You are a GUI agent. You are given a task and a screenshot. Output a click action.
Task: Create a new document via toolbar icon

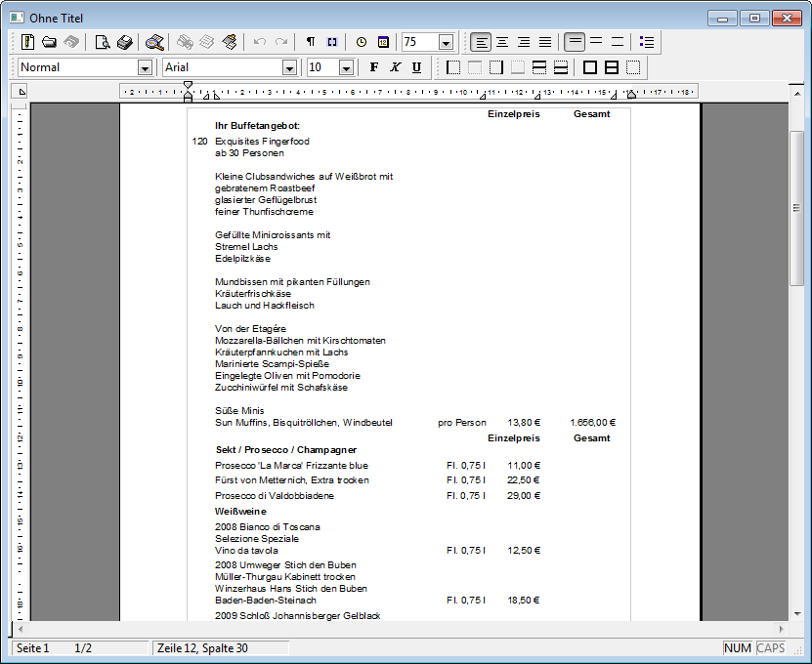coord(28,42)
